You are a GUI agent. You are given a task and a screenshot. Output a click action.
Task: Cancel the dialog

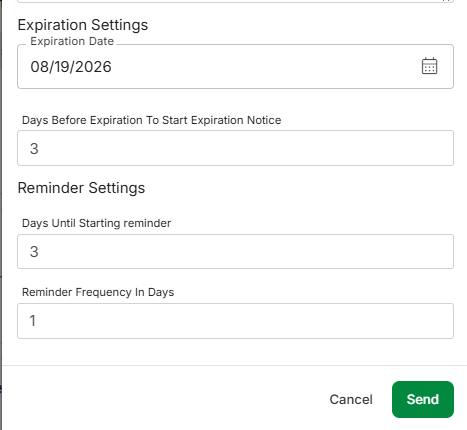click(x=351, y=399)
